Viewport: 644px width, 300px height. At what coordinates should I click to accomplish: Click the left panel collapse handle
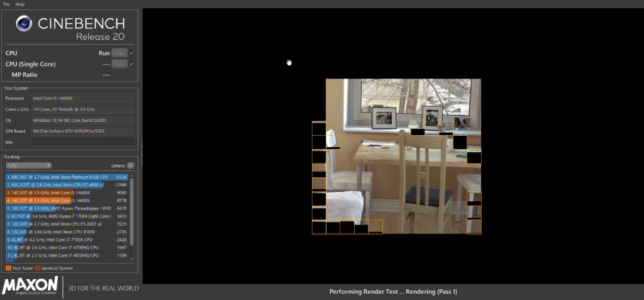[x=142, y=154]
